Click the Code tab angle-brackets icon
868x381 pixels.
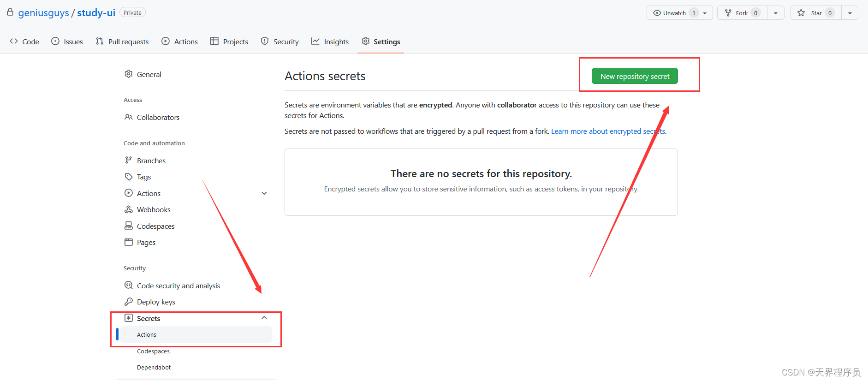click(x=14, y=41)
